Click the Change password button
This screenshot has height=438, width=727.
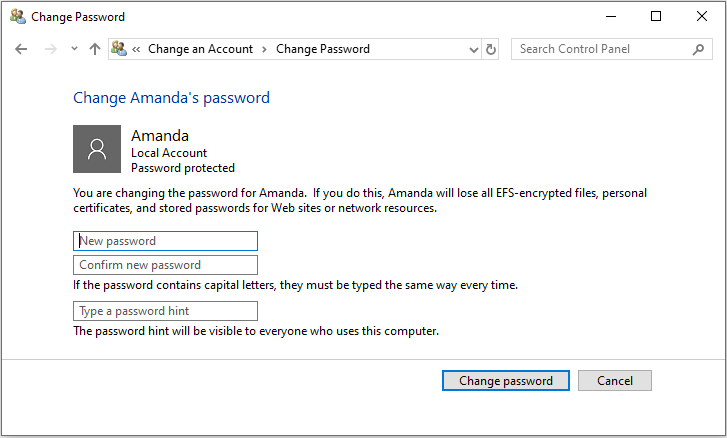506,381
